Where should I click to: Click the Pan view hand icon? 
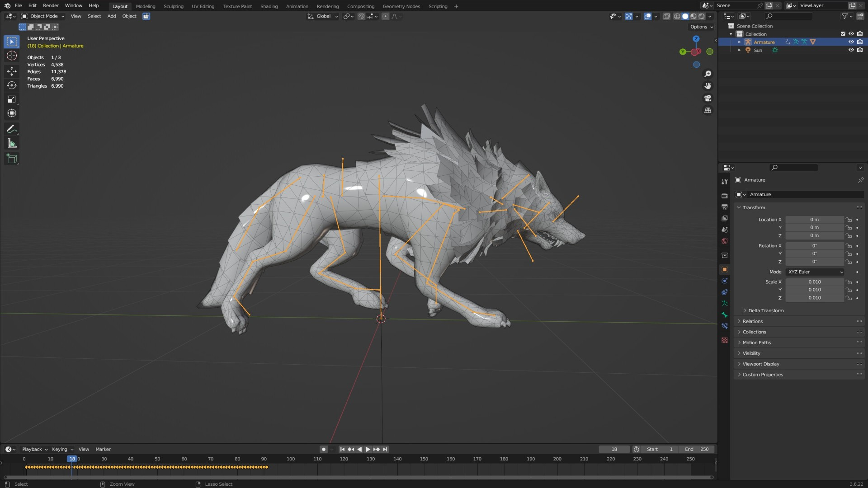(x=708, y=86)
